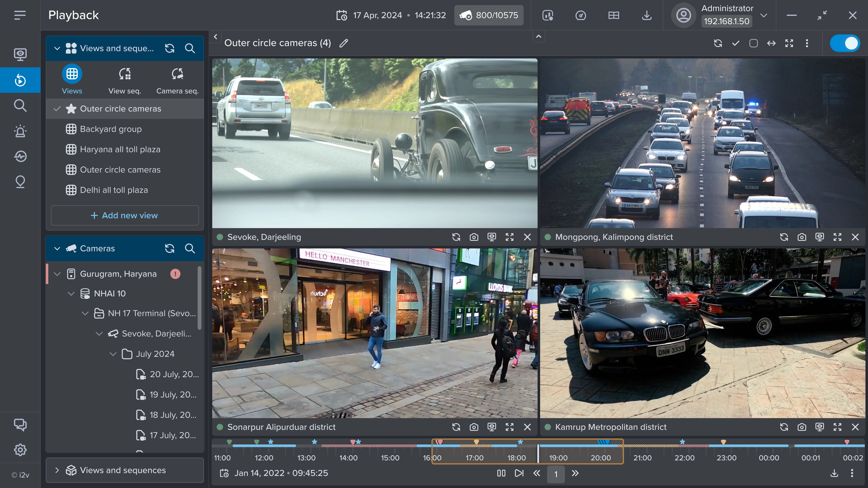
Task: Click the checkmark icon in view toolbar
Action: [736, 43]
